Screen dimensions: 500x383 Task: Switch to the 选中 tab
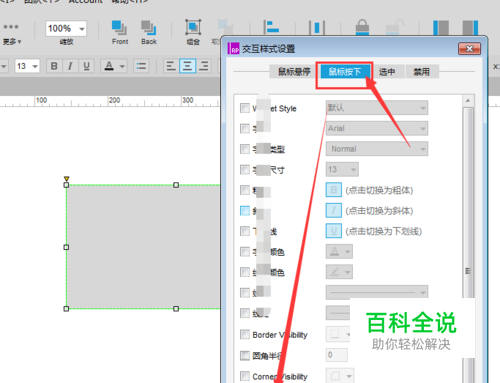point(387,72)
